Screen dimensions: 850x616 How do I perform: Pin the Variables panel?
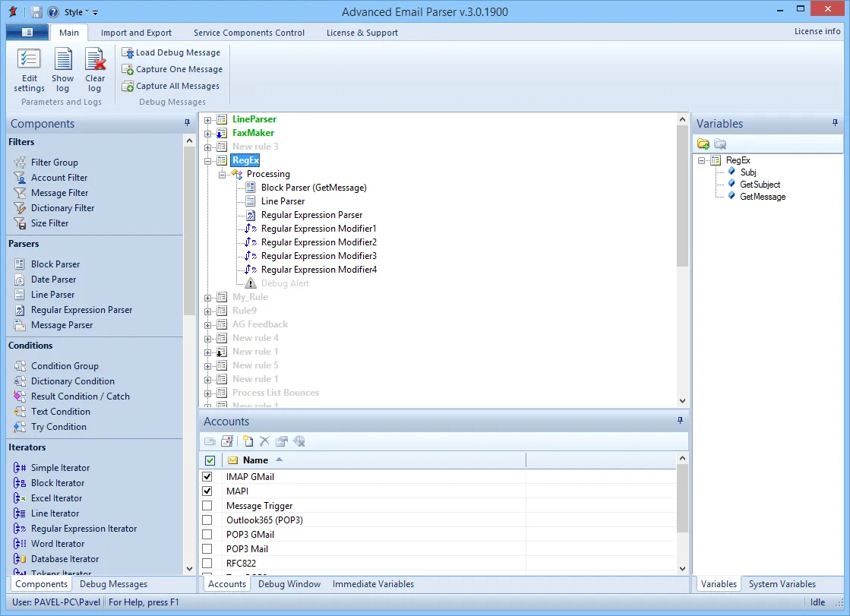835,123
